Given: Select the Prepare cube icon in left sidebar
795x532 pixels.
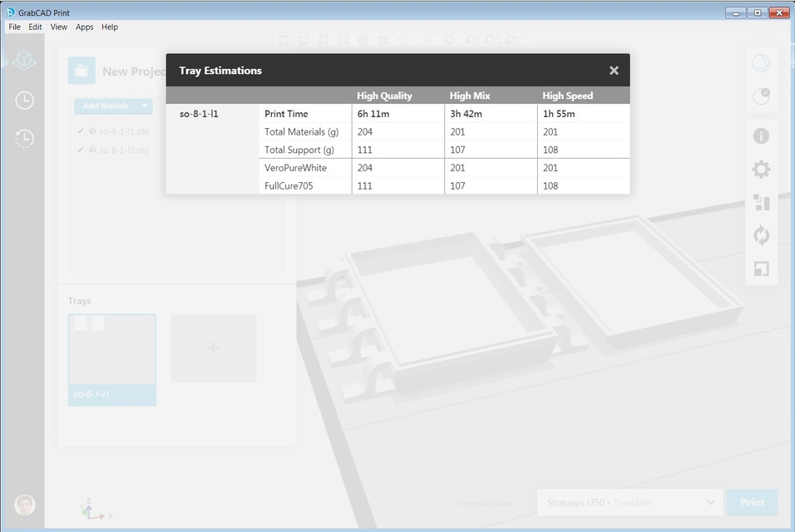Looking at the screenshot, I should pyautogui.click(x=23, y=60).
